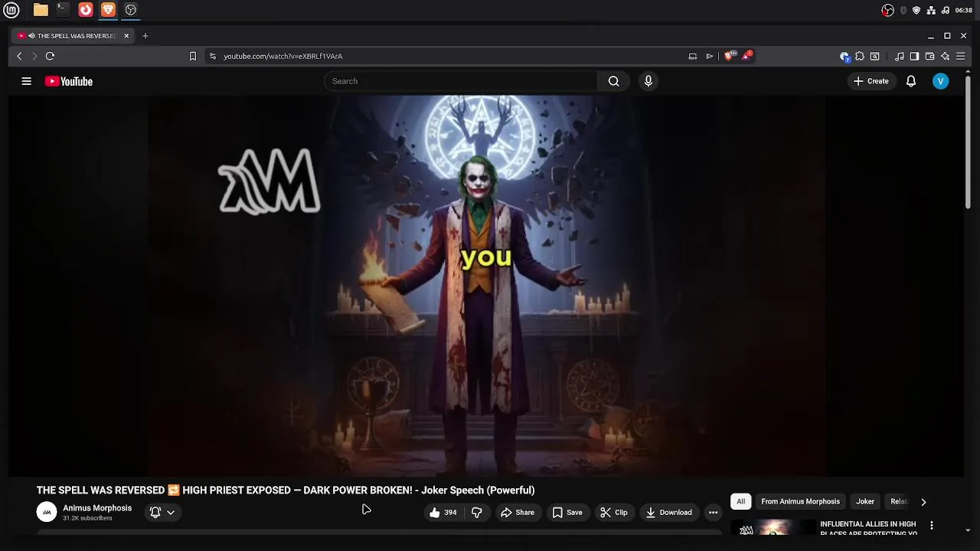Dislike the video with thumbs down
Viewport: 980px width, 551px height.
pos(477,513)
